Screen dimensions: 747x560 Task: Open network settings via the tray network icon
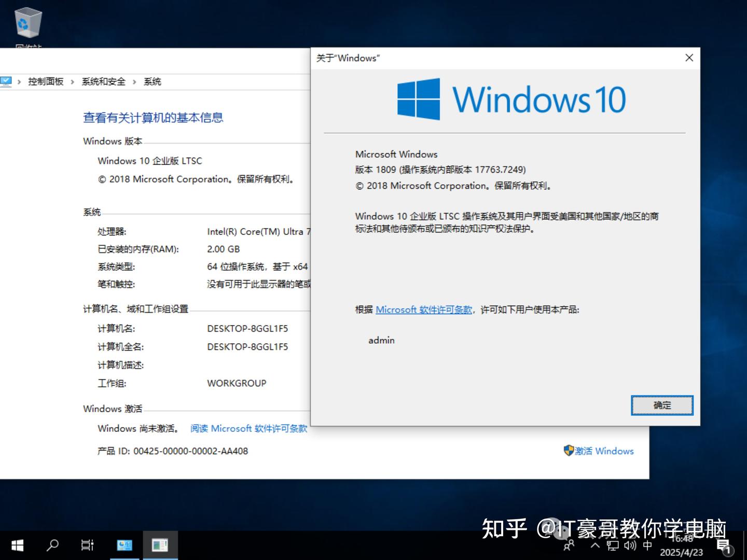[612, 545]
